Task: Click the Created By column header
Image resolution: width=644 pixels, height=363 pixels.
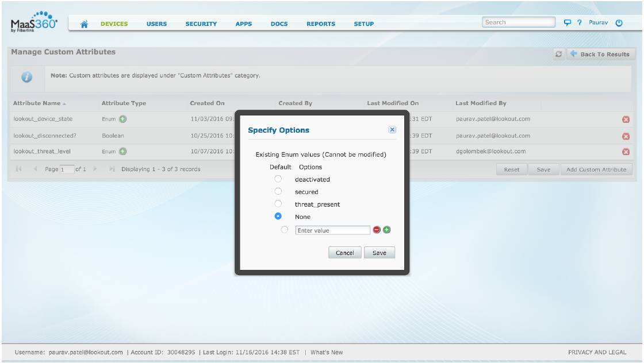Action: (x=296, y=103)
